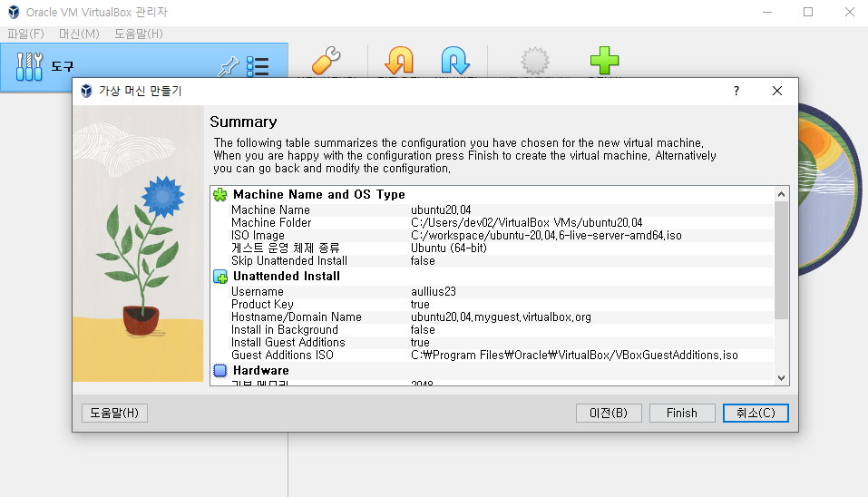Click the 이전(B) back button
Viewport: 868px width, 497px height.
point(609,413)
